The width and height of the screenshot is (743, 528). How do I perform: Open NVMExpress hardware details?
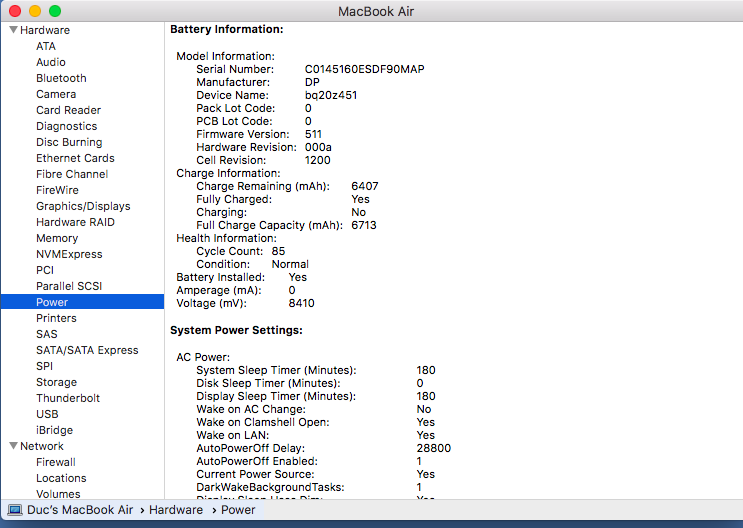[x=69, y=254]
